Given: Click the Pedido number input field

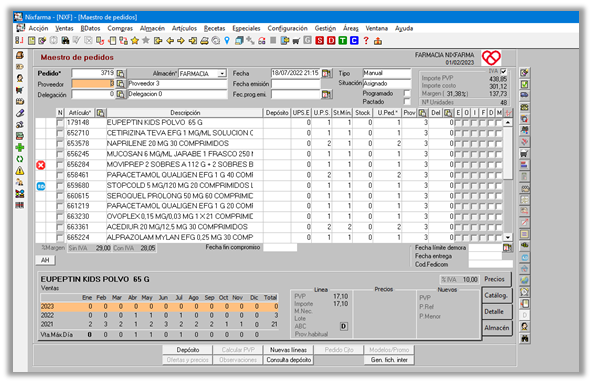Looking at the screenshot, I should pyautogui.click(x=93, y=73).
